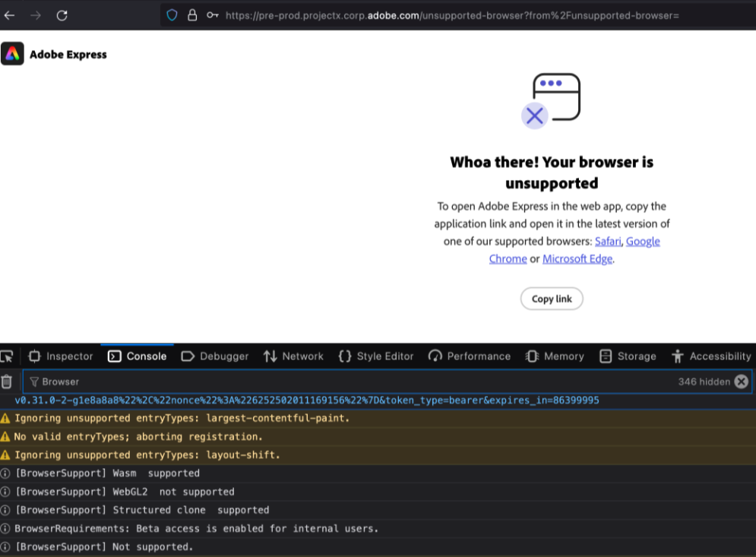Reload the page with refresh icon
This screenshot has height=557, width=756.
(x=62, y=15)
